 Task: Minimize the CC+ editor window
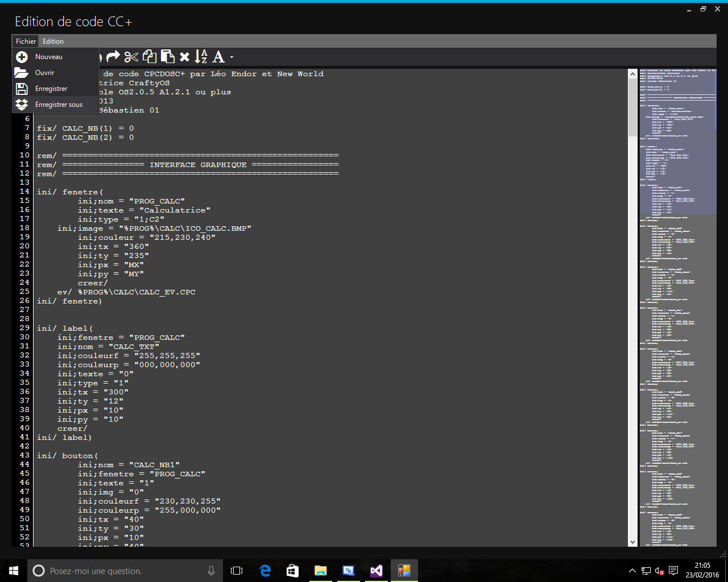[689, 9]
